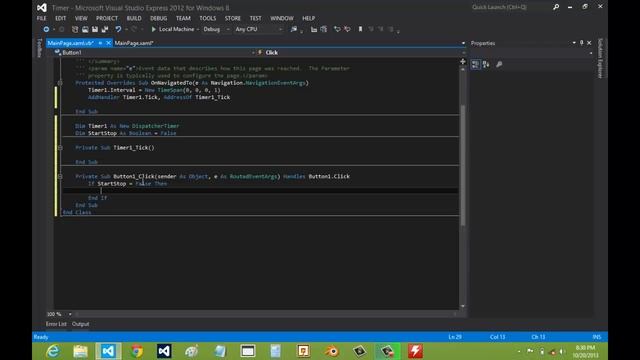Click the Open File toolbar icon
The height and width of the screenshot is (360, 640).
click(85, 29)
